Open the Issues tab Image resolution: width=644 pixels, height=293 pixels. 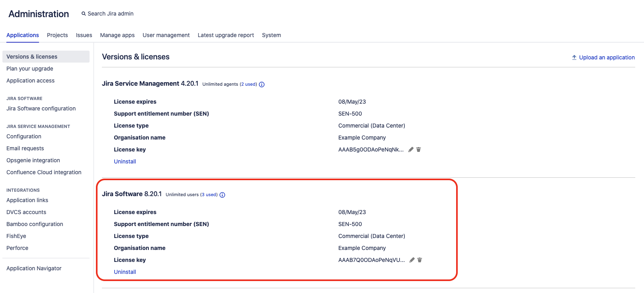coord(84,35)
